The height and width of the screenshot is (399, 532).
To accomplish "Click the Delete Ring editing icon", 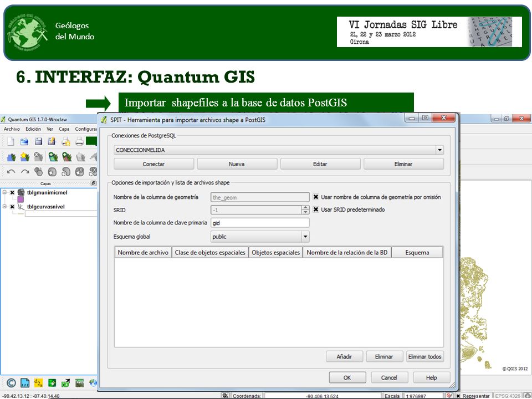I will (79, 172).
